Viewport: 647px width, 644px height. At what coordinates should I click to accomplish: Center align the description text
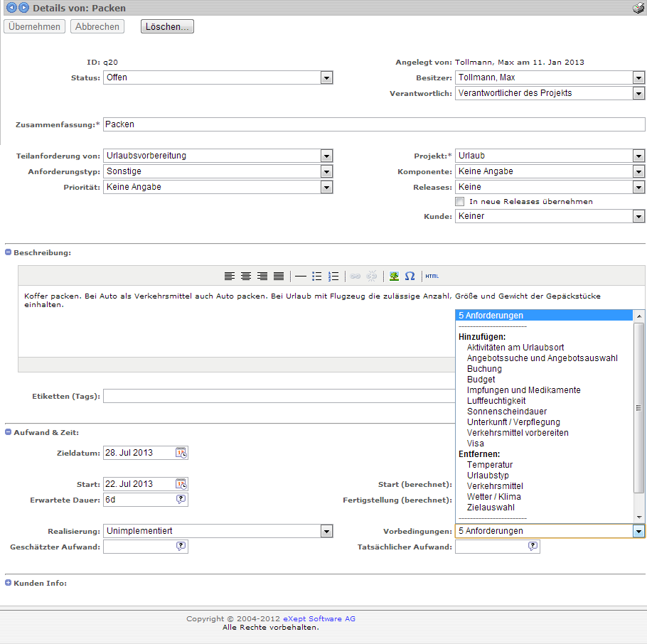pyautogui.click(x=245, y=276)
